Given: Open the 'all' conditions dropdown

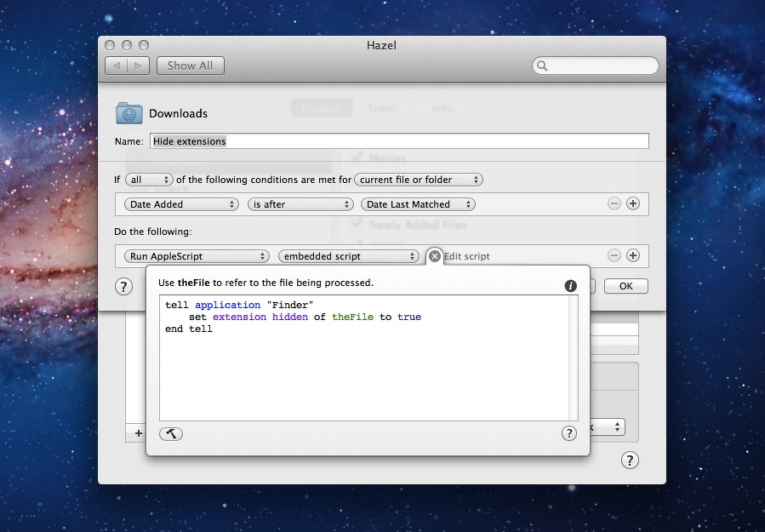Looking at the screenshot, I should (149, 180).
